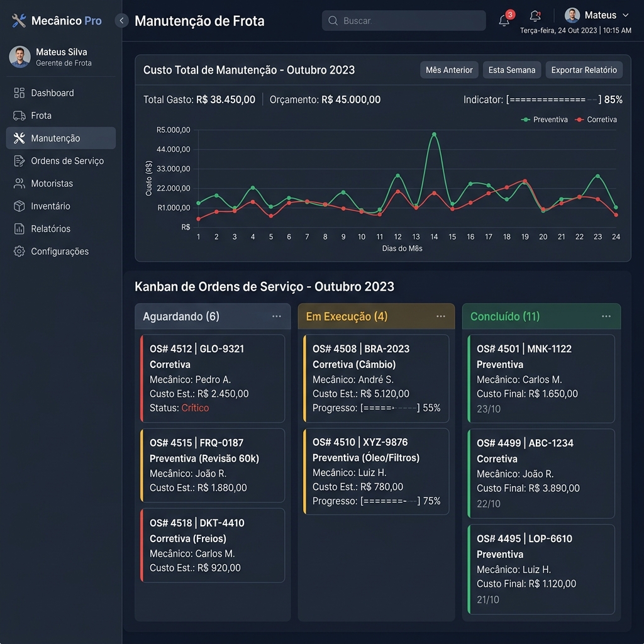Screen dimensions: 644x644
Task: Go to Frota section
Action: (61, 116)
